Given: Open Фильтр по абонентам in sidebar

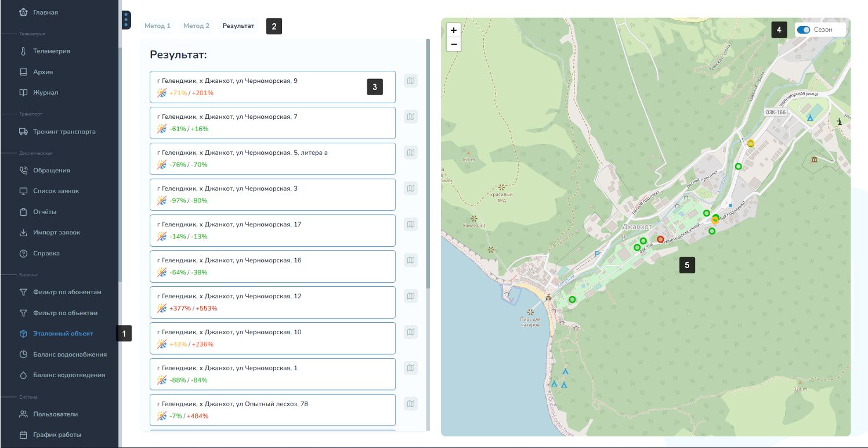Looking at the screenshot, I should [67, 292].
